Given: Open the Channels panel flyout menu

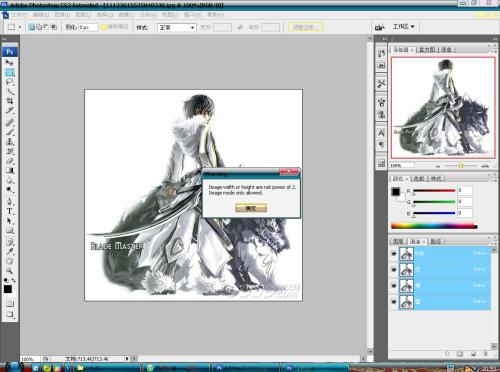Looking at the screenshot, I should [x=493, y=242].
